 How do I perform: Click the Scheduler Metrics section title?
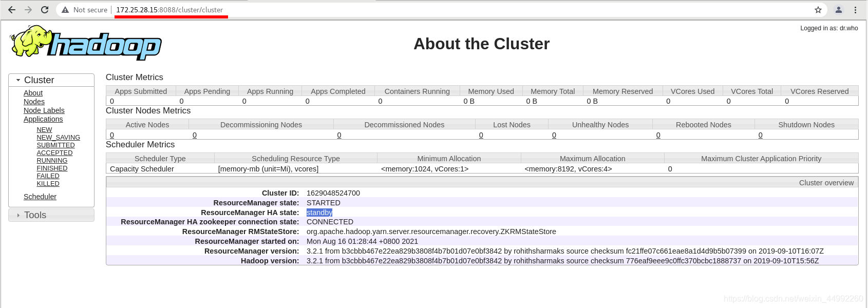[140, 145]
